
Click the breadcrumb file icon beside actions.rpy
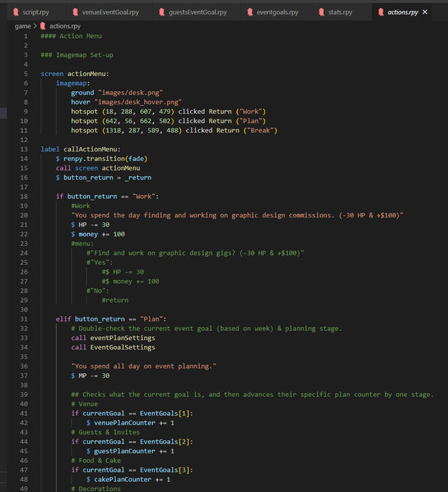pos(43,26)
